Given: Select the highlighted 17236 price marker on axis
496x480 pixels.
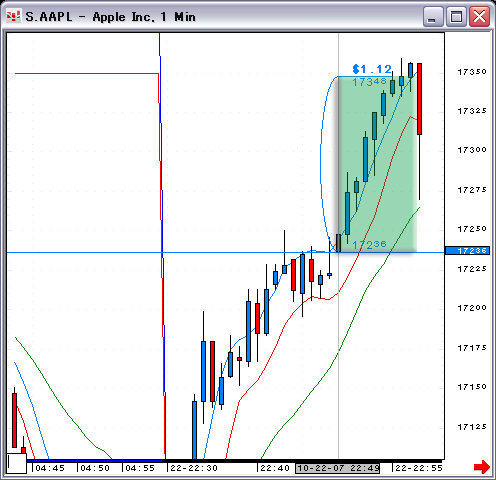Looking at the screenshot, I should coord(467,251).
